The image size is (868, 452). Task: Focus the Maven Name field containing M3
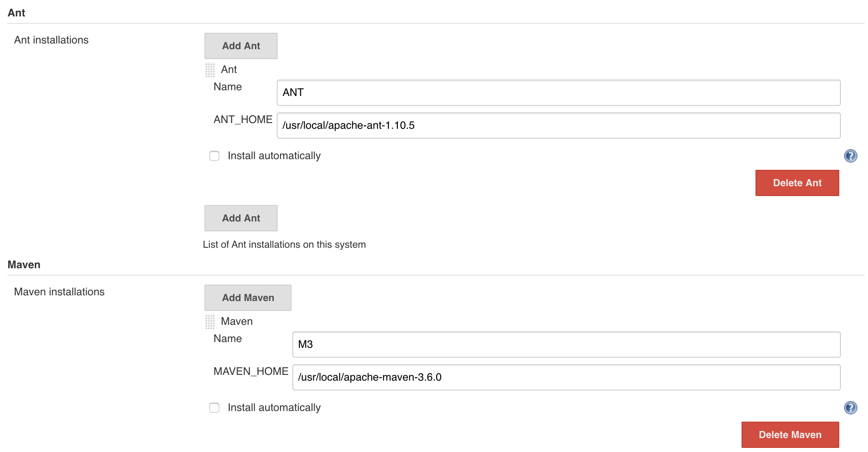pyautogui.click(x=566, y=345)
